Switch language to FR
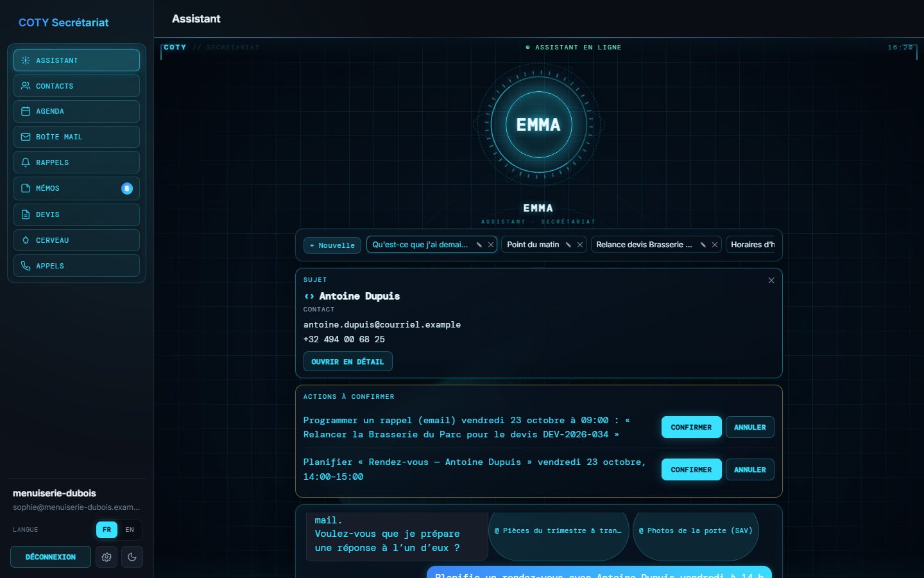 pos(107,530)
